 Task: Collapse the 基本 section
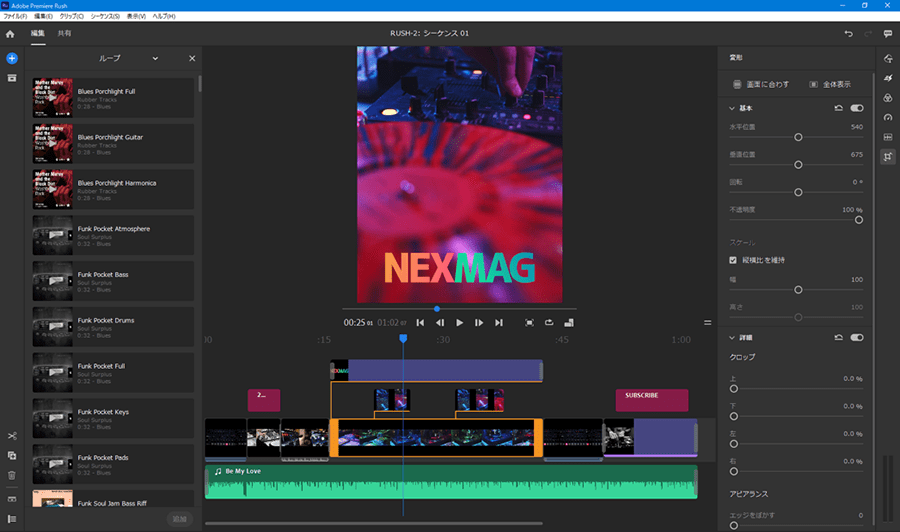(732, 108)
